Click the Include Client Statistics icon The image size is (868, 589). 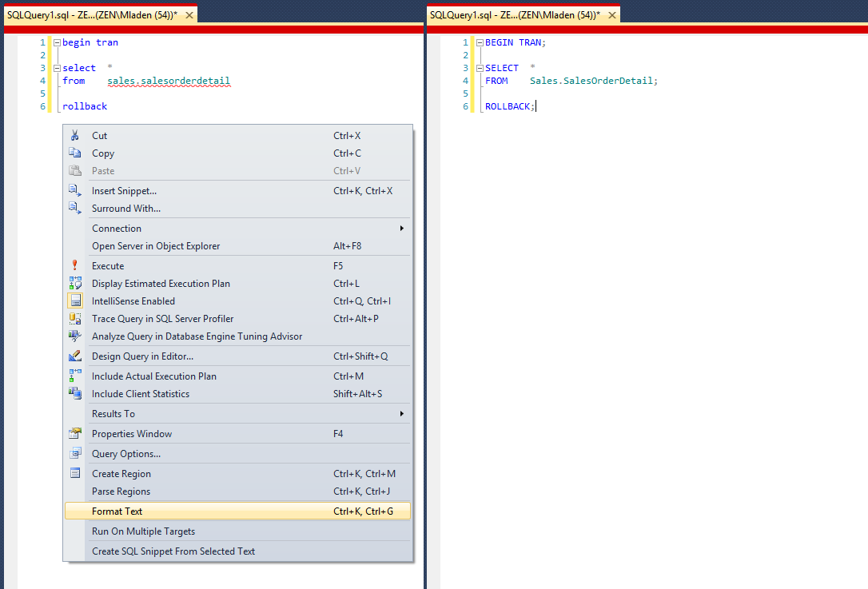[75, 394]
